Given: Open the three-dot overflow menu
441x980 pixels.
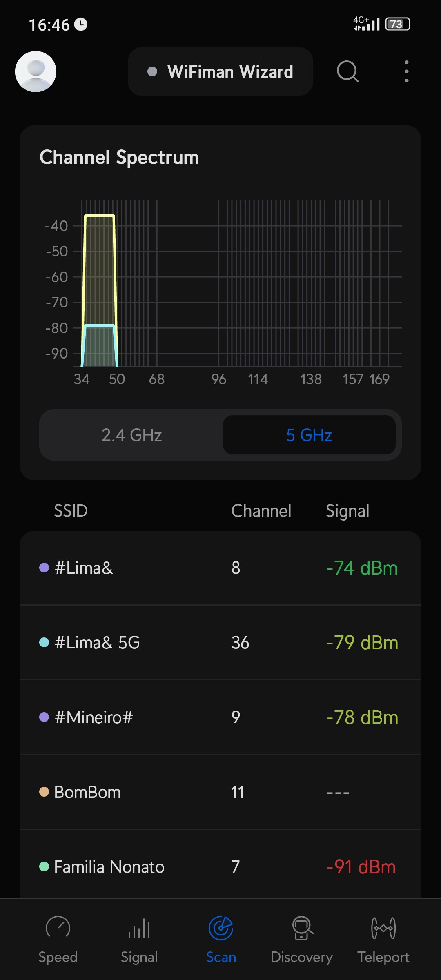Looking at the screenshot, I should [x=406, y=71].
